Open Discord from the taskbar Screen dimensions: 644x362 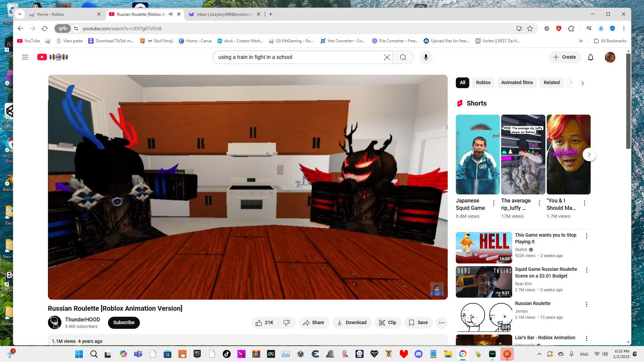pyautogui.click(x=418, y=354)
